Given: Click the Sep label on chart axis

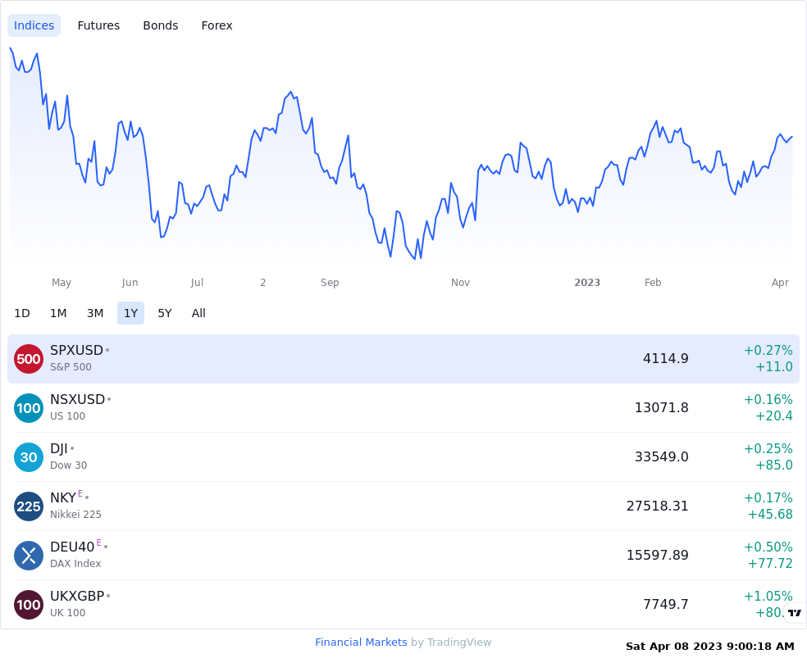Looking at the screenshot, I should click(330, 282).
